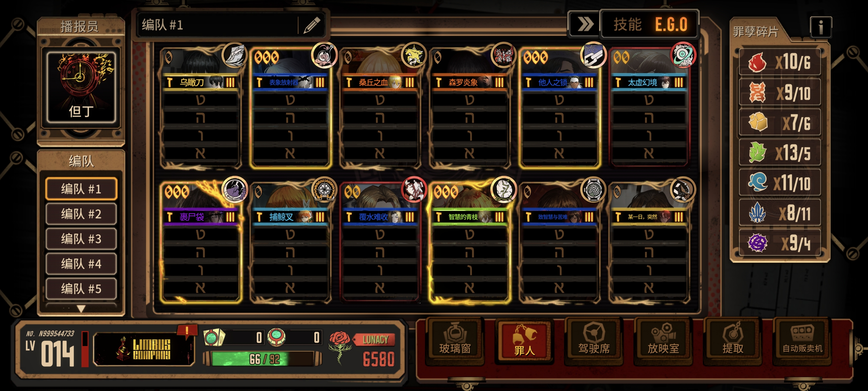Click the purple Envy sin fragment icon
This screenshot has height=391, width=868.
(x=758, y=242)
